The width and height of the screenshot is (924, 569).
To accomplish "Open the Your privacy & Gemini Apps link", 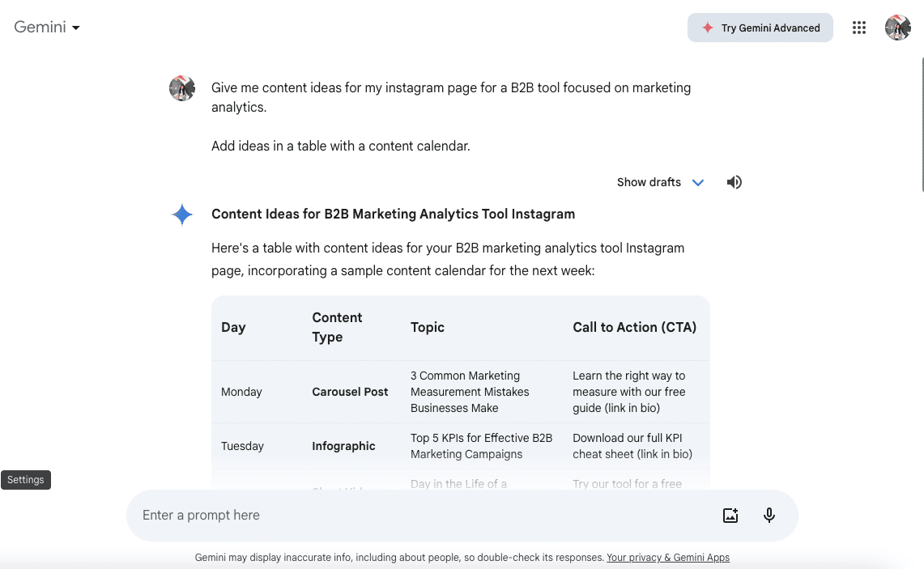I will tap(668, 558).
